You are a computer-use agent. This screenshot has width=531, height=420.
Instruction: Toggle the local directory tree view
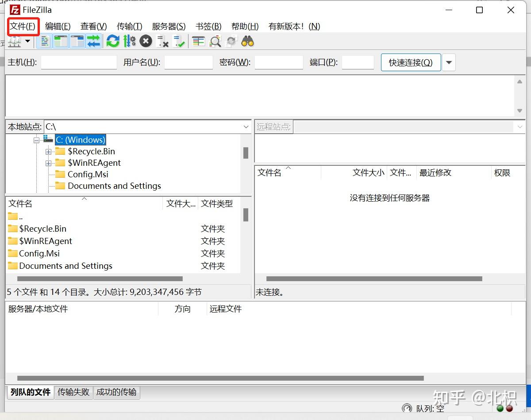[61, 41]
